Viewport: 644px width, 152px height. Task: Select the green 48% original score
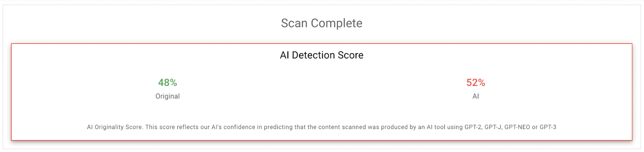click(168, 83)
